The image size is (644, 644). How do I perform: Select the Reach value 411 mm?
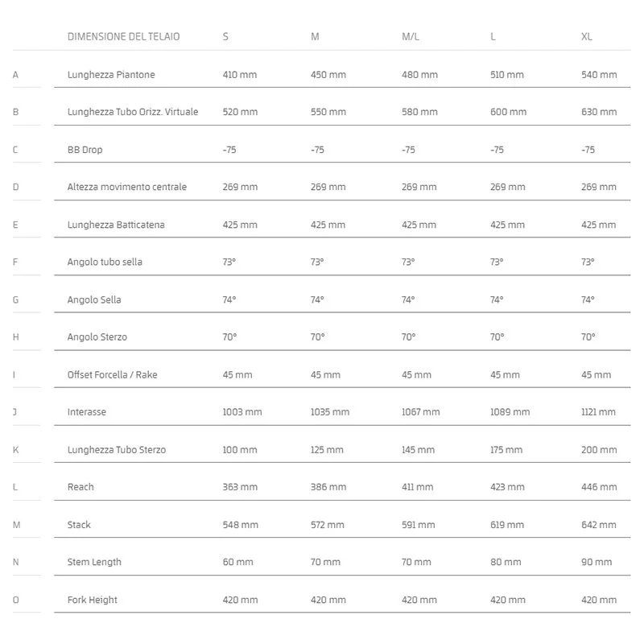(x=417, y=487)
